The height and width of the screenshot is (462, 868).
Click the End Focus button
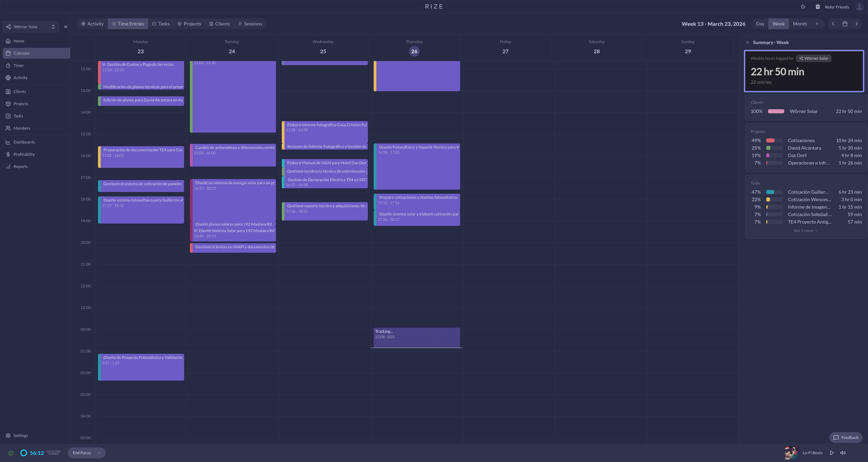pos(82,453)
